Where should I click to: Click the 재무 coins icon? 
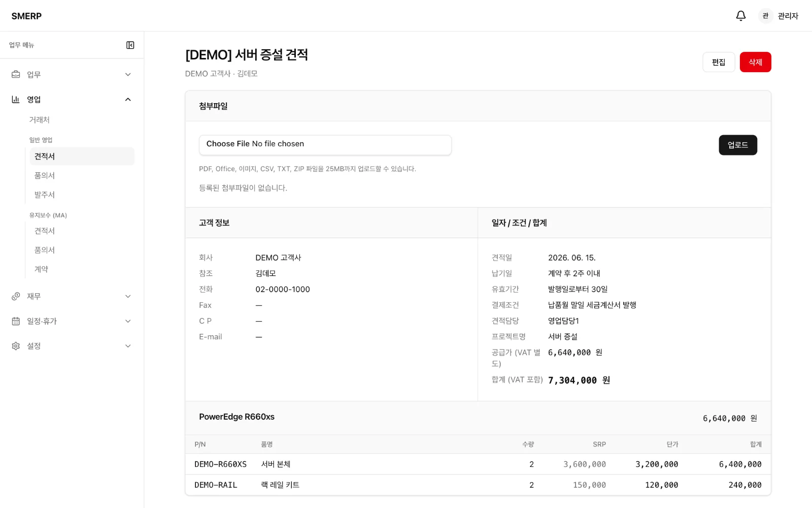16,296
